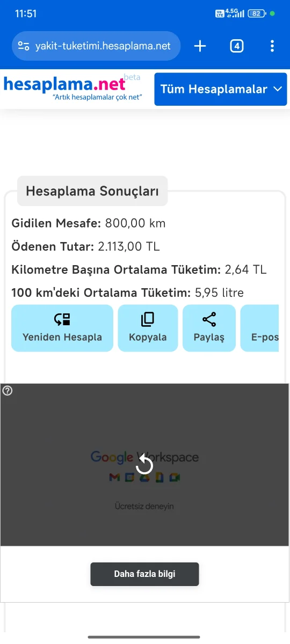Tap the site settings icon in address bar
The height and width of the screenshot is (644, 290).
tap(24, 46)
